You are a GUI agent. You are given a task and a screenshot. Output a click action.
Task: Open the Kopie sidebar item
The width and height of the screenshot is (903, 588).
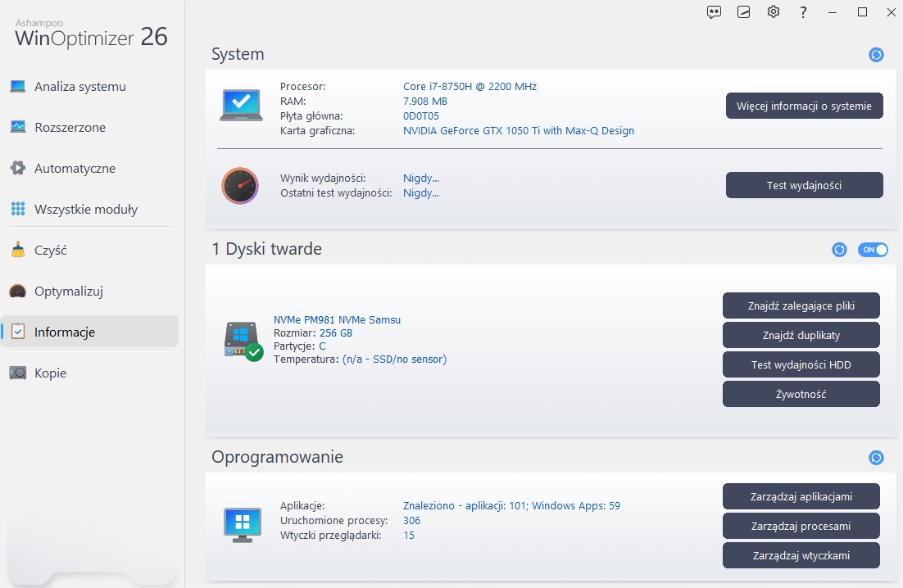50,373
